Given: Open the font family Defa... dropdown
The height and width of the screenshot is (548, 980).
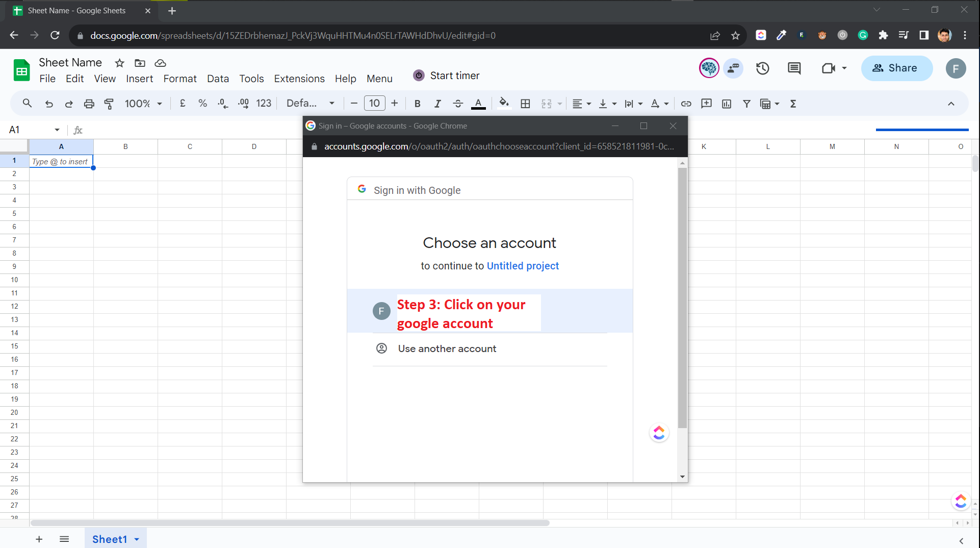Looking at the screenshot, I should coord(311,104).
